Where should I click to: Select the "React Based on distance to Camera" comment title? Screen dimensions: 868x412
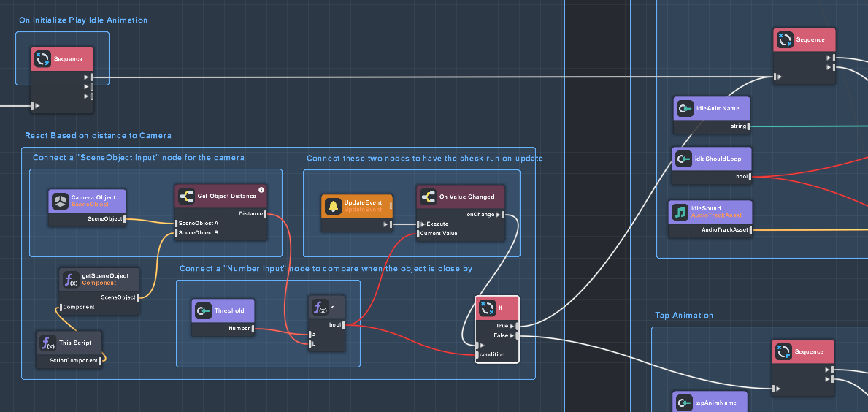98,136
